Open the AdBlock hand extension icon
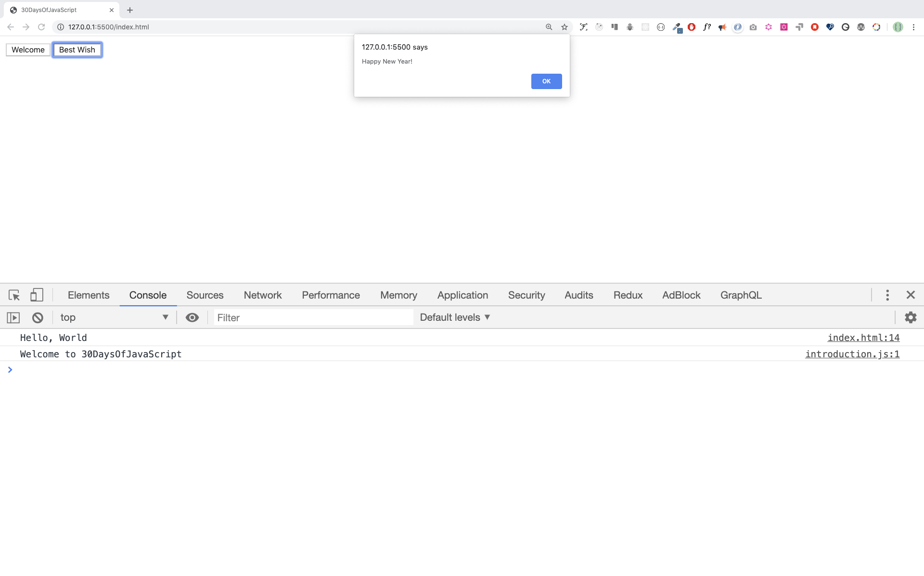Viewport: 924px width, 576px height. [x=692, y=27]
